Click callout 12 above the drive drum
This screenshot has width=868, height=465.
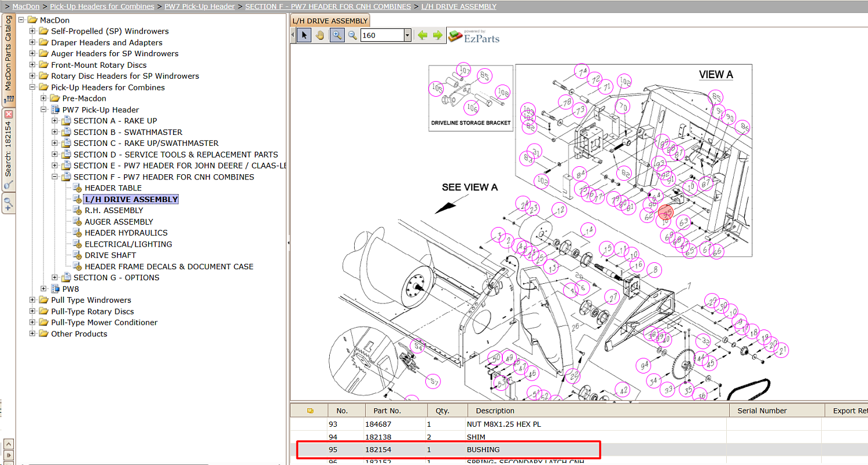click(x=559, y=210)
